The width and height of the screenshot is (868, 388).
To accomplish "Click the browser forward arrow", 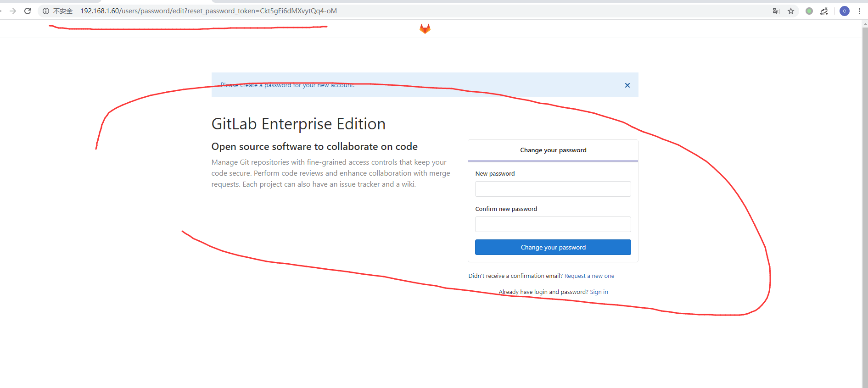I will coord(13,11).
